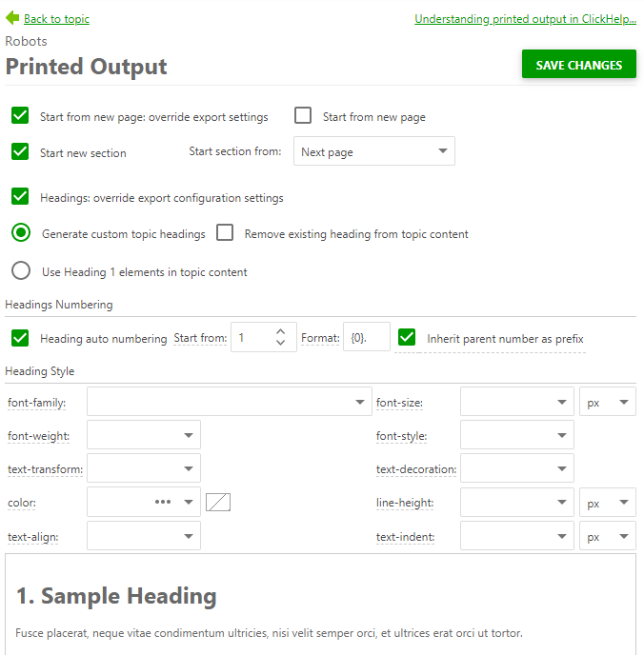Expand the font-style dropdown
Image resolution: width=644 pixels, height=655 pixels.
click(x=517, y=435)
